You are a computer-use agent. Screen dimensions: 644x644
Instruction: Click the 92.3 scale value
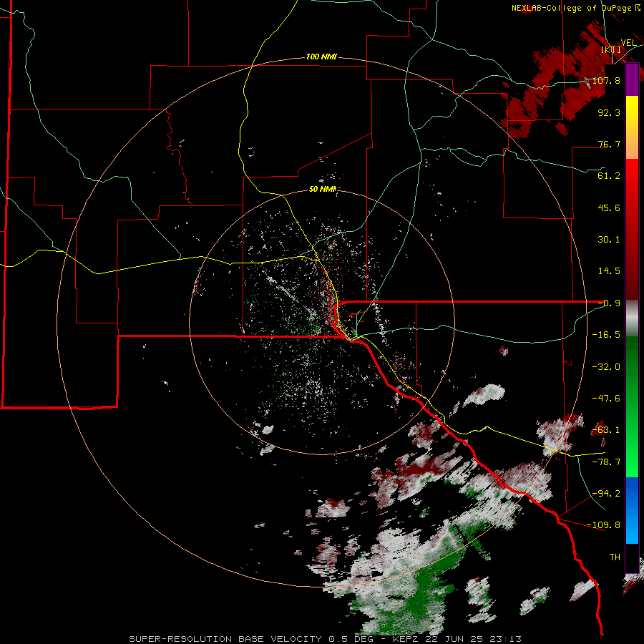[x=609, y=112]
